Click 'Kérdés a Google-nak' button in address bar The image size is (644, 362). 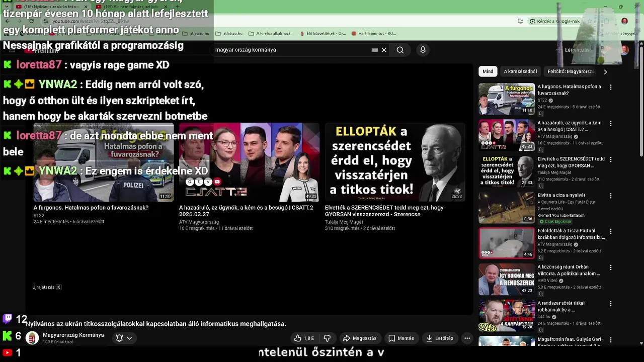pyautogui.click(x=555, y=21)
